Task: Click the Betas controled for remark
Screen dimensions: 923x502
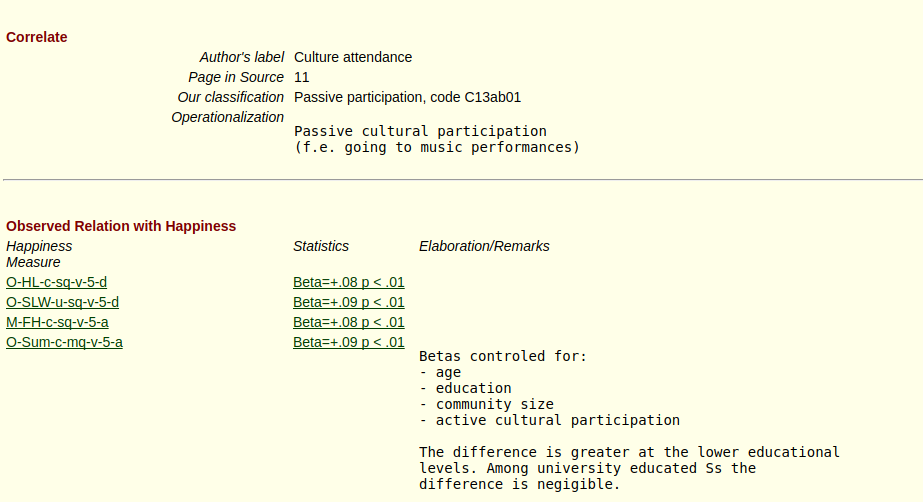Action: coord(503,356)
